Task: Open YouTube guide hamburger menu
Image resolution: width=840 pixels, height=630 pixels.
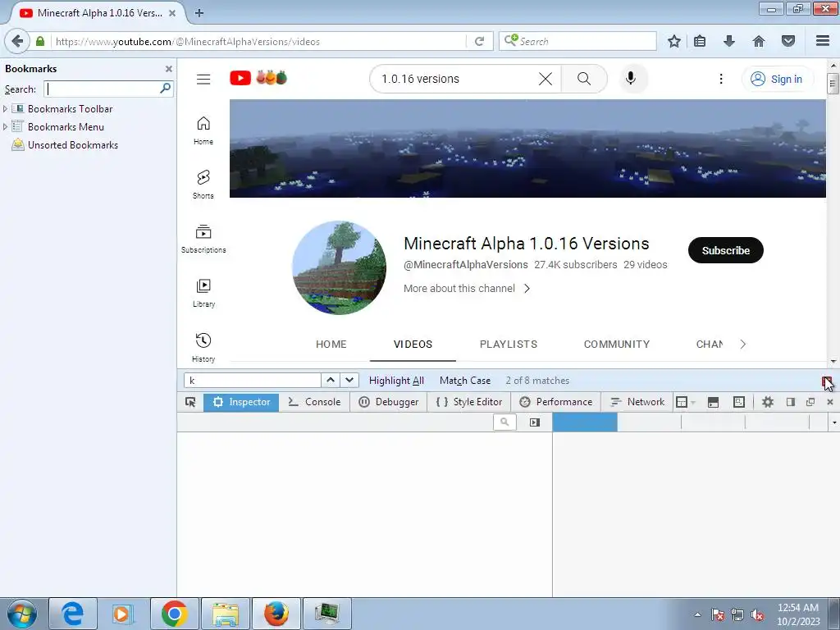Action: [203, 80]
